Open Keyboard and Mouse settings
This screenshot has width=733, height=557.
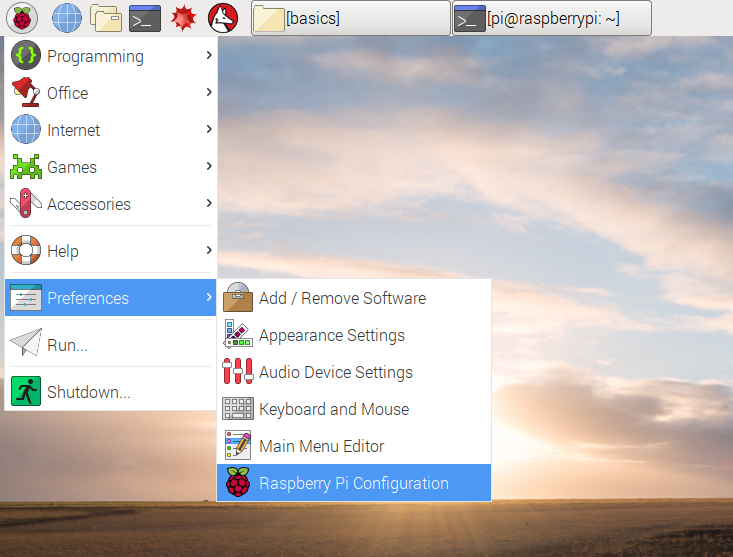(354, 408)
